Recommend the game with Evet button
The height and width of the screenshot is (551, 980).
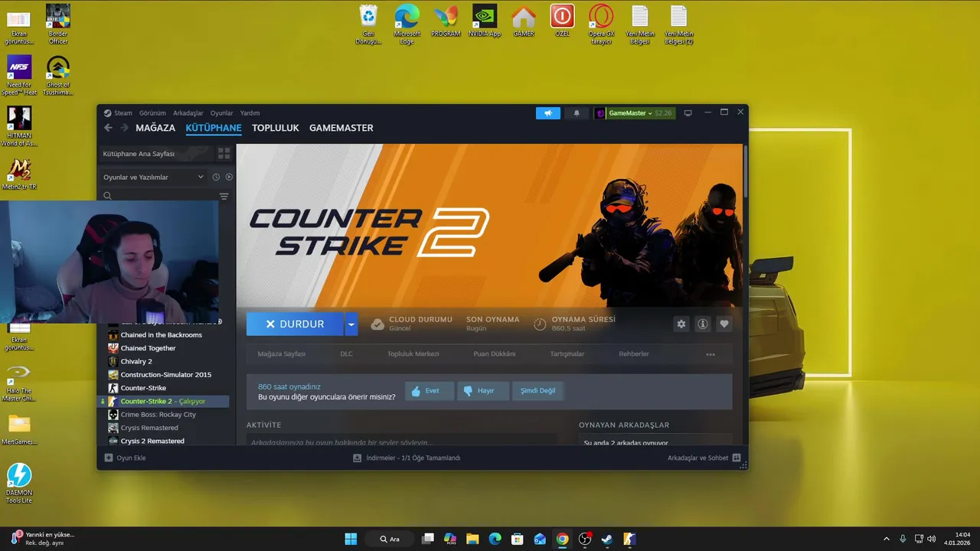[430, 390]
